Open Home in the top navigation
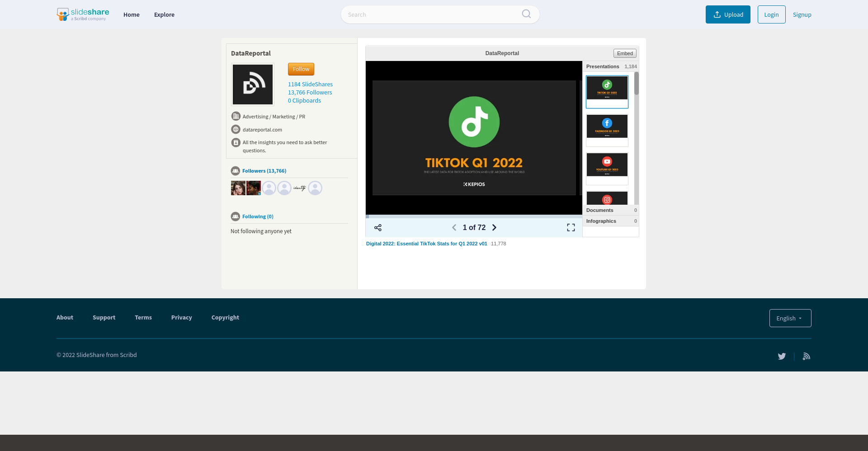 pos(132,14)
